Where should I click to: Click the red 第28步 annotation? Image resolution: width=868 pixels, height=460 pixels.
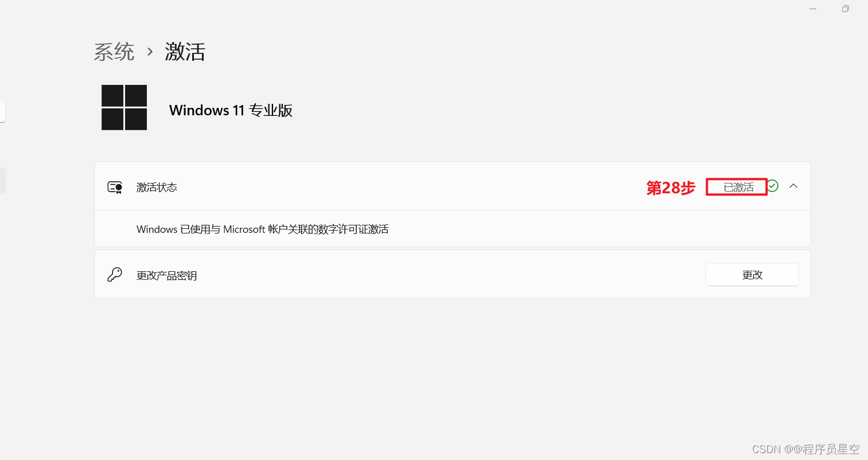(x=671, y=188)
